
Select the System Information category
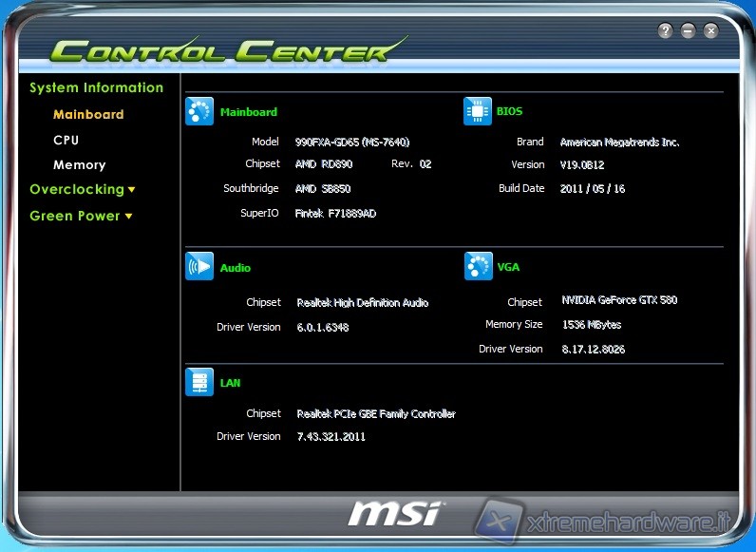96,87
